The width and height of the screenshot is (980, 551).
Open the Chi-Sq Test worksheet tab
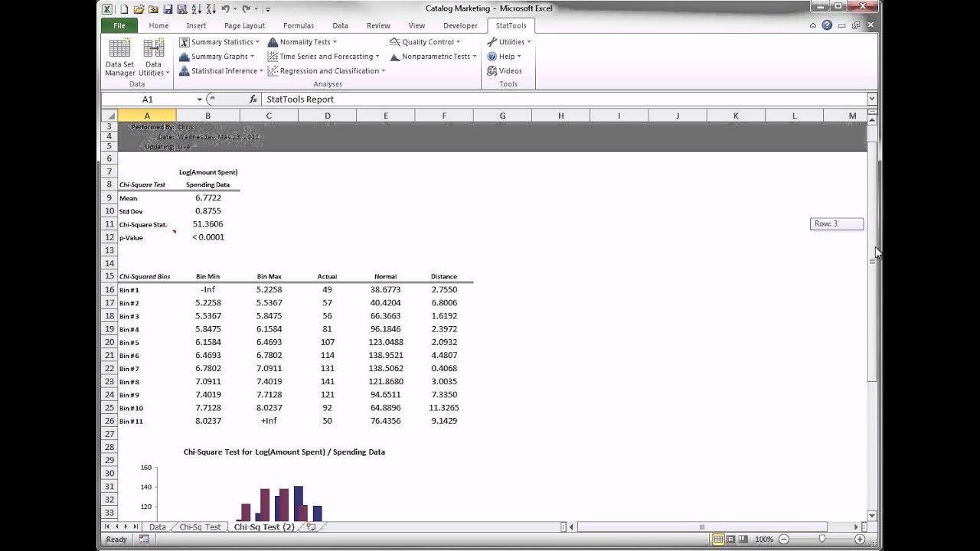click(x=200, y=527)
